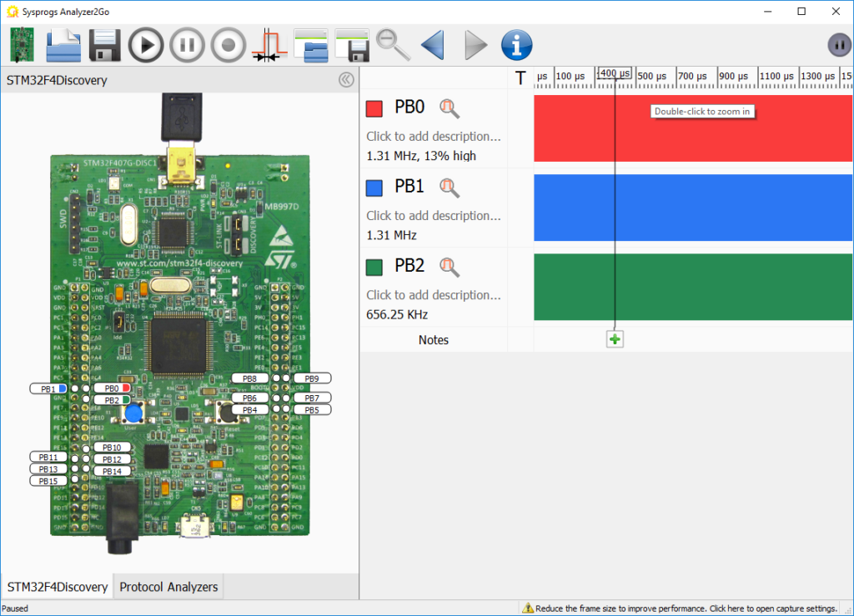Add a note with the green plus
The image size is (854, 616).
pos(615,339)
